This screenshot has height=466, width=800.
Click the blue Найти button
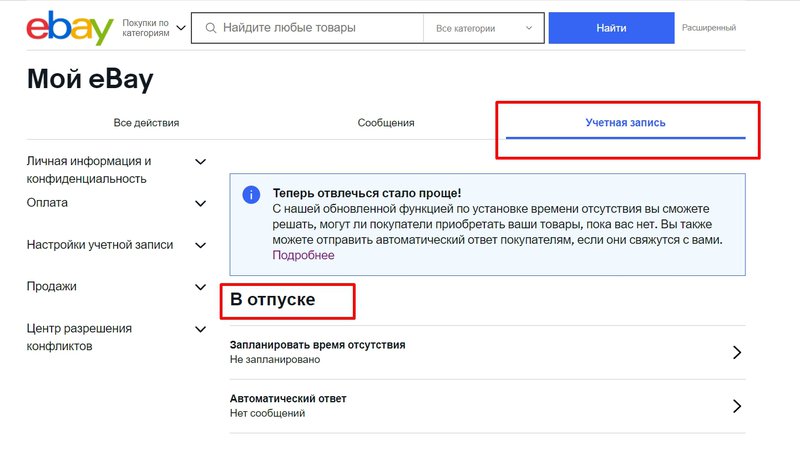[x=611, y=28]
